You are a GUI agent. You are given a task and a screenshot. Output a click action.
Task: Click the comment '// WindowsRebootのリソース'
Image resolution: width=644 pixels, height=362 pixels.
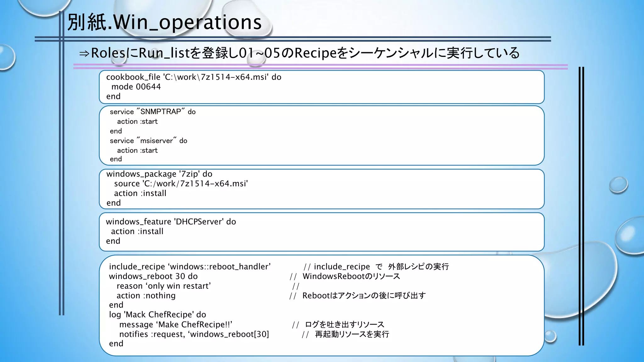(345, 276)
